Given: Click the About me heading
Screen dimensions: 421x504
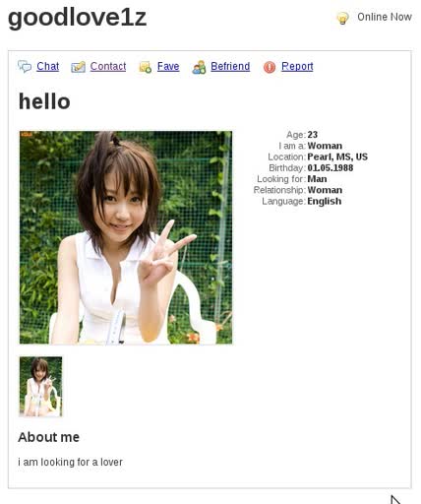Looking at the screenshot, I should click(x=48, y=437).
